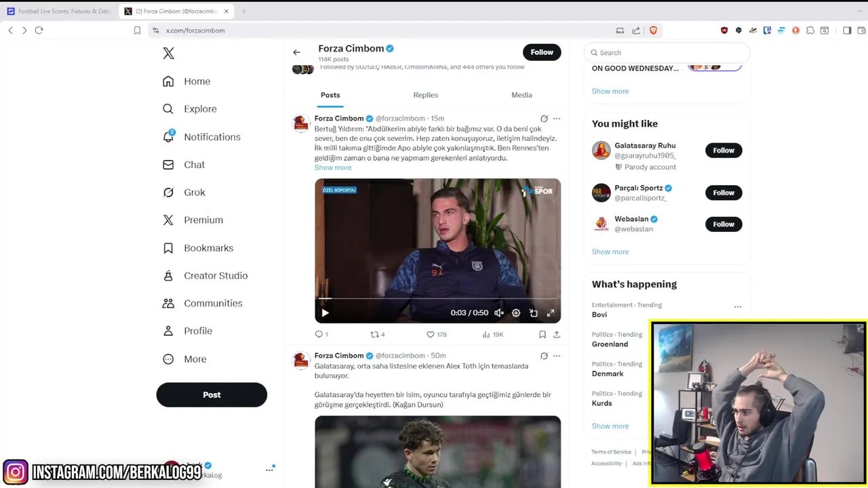
Task: Open Grok icon on the 15m post
Action: 544,119
